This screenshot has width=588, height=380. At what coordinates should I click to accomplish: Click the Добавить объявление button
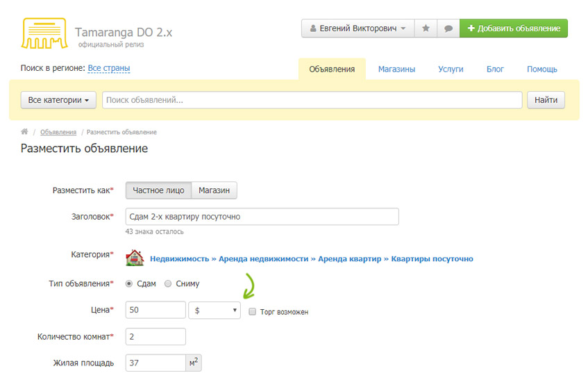click(514, 28)
